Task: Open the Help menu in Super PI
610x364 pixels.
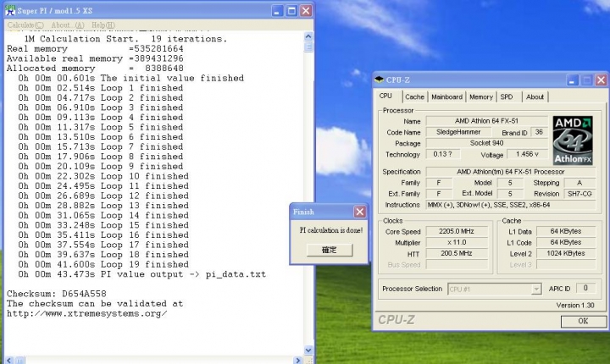Action: click(103, 25)
